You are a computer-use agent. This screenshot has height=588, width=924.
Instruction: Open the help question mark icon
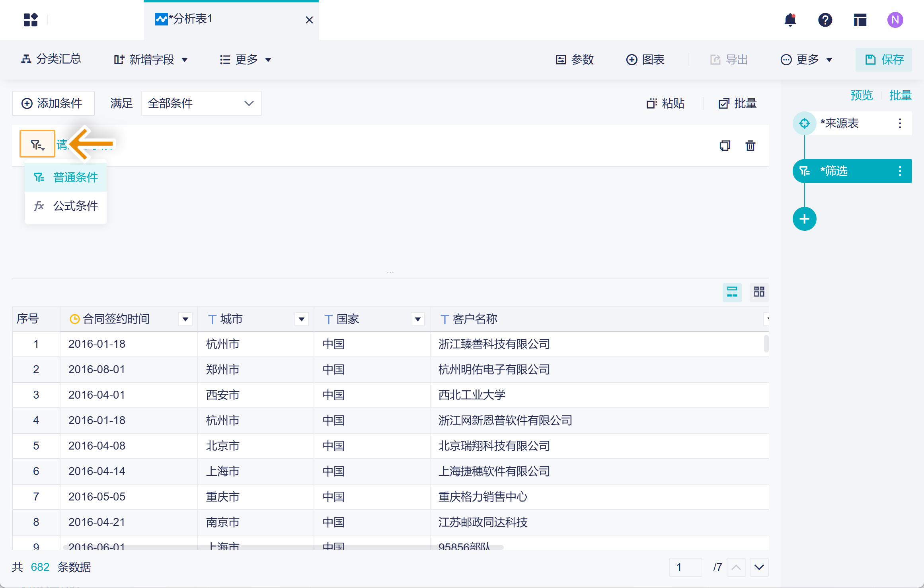(825, 20)
